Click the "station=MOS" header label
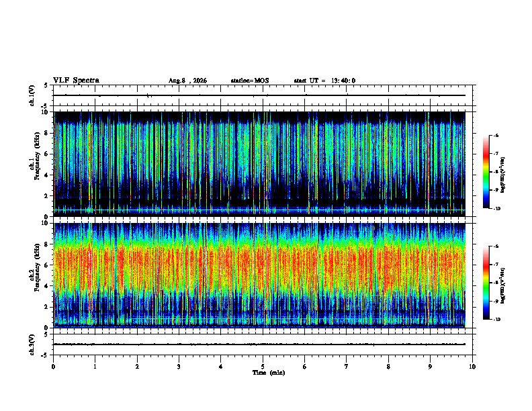 250,81
